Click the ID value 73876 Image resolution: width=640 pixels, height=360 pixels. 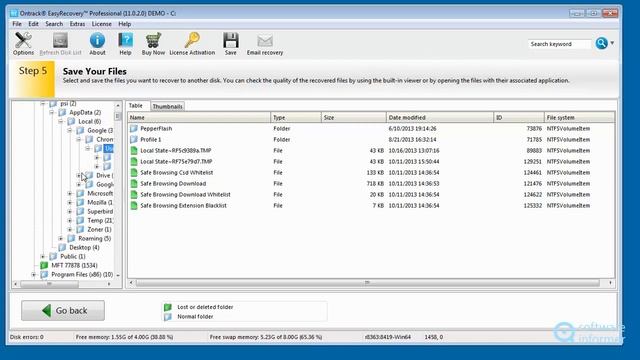tap(534, 129)
